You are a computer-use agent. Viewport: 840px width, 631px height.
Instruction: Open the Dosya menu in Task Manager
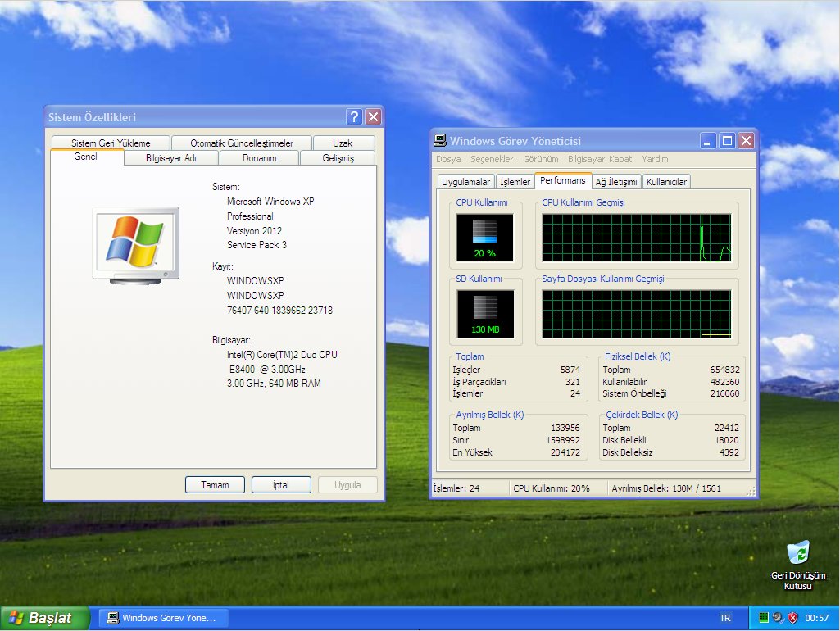[448, 159]
